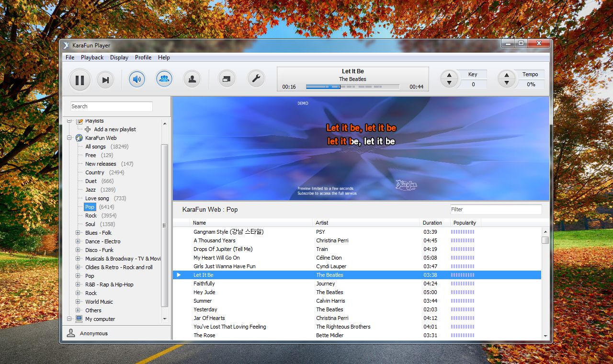Toggle the lead vocal singer icon
This screenshot has width=613, height=364.
(192, 80)
